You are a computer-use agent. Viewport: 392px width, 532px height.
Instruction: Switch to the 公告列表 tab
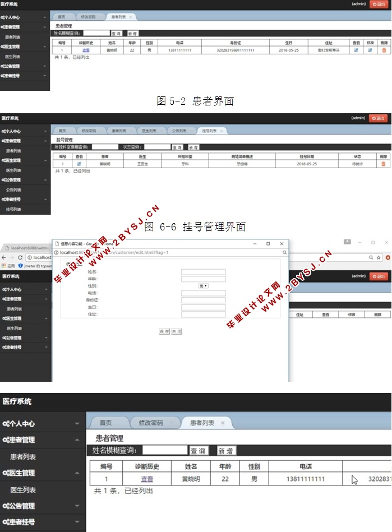pyautogui.click(x=179, y=131)
